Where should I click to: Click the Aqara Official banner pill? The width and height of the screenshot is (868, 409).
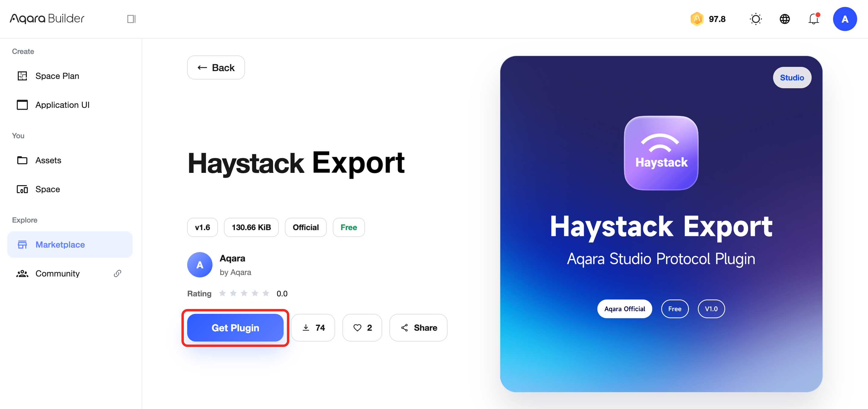(x=625, y=309)
